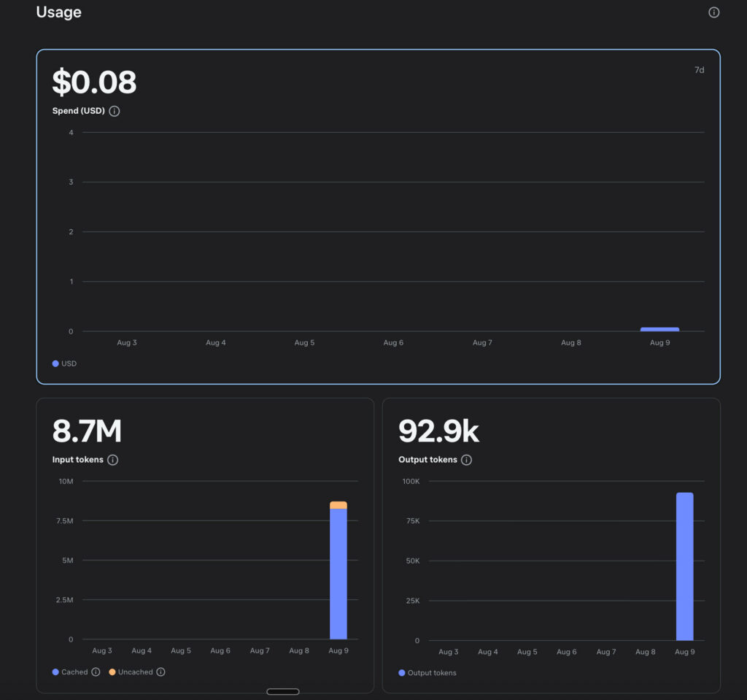
Task: Select the Aug 9 output tokens bar
Action: pos(684,566)
